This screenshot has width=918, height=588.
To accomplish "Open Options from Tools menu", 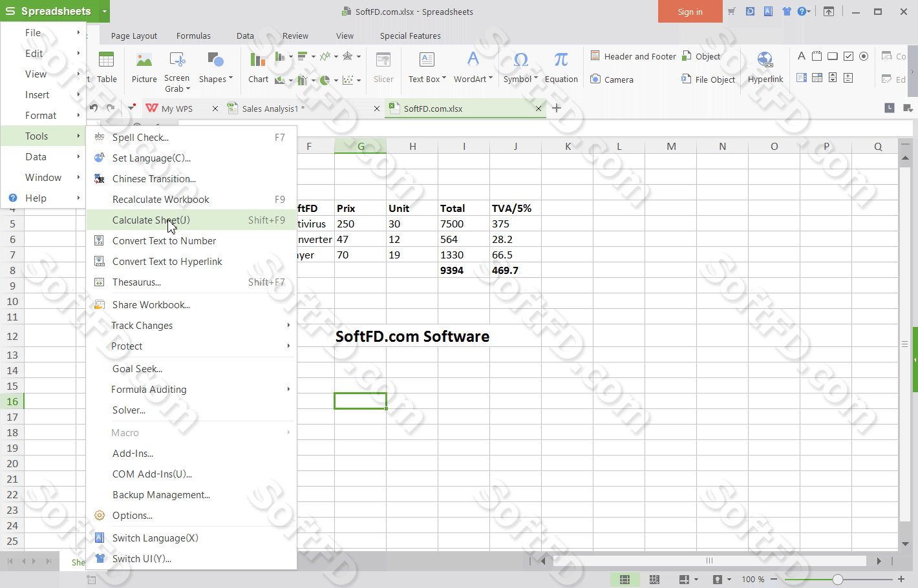I will [191, 515].
